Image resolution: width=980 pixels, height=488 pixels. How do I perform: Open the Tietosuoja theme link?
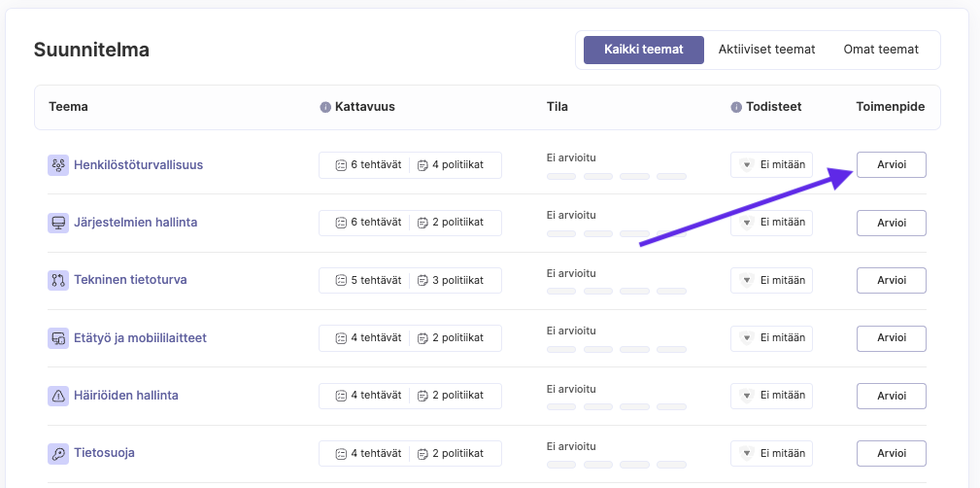104,452
